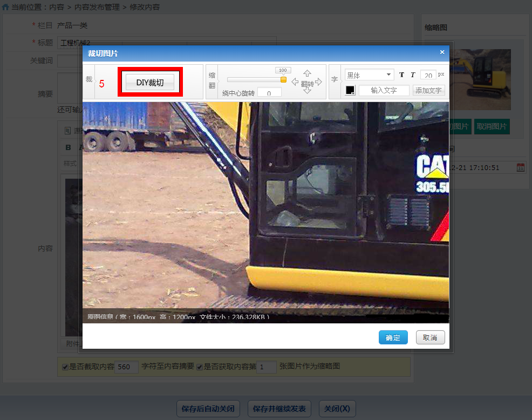Click 保存并继续发表 button
Viewport: 532px width, 420px height.
pyautogui.click(x=279, y=409)
